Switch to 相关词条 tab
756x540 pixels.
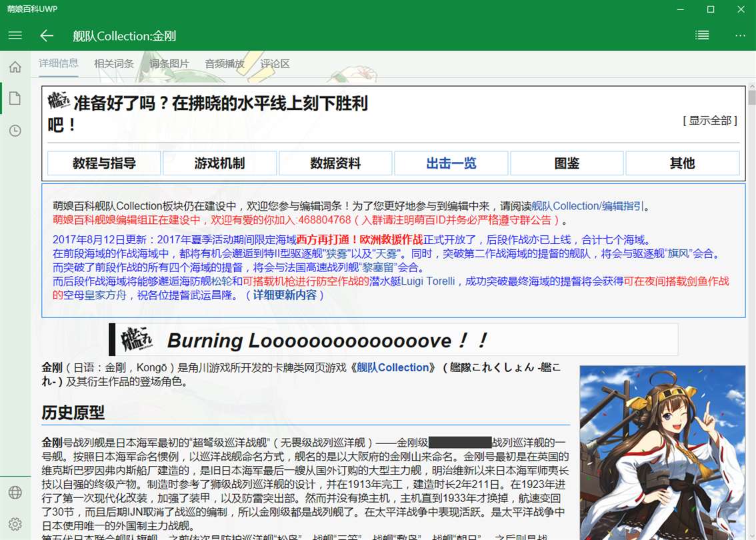[114, 63]
